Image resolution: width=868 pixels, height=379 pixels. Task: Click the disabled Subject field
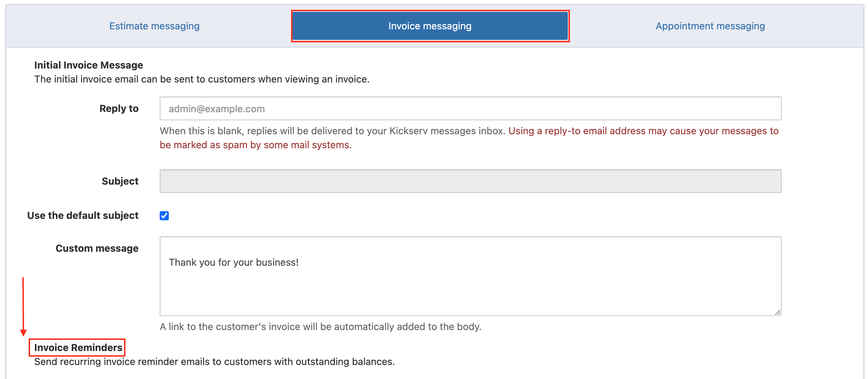coord(470,181)
